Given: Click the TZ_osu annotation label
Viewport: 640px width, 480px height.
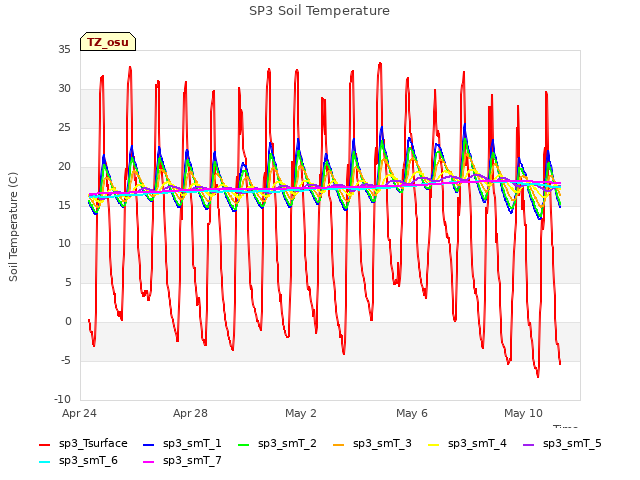Looking at the screenshot, I should (x=108, y=42).
